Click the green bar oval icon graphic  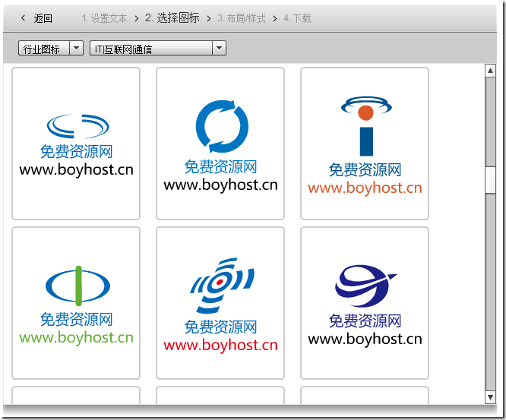pos(77,286)
